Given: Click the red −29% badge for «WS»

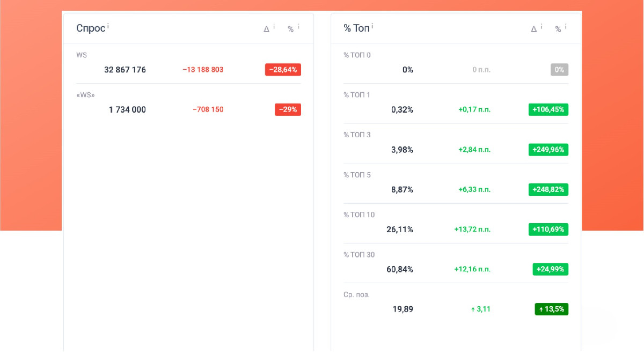Looking at the screenshot, I should click(288, 109).
